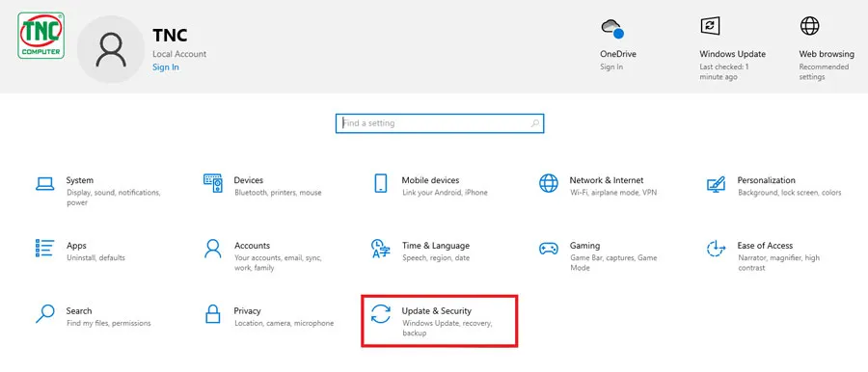Click 'Narrator, magnifier, high contrast' description

[778, 263]
